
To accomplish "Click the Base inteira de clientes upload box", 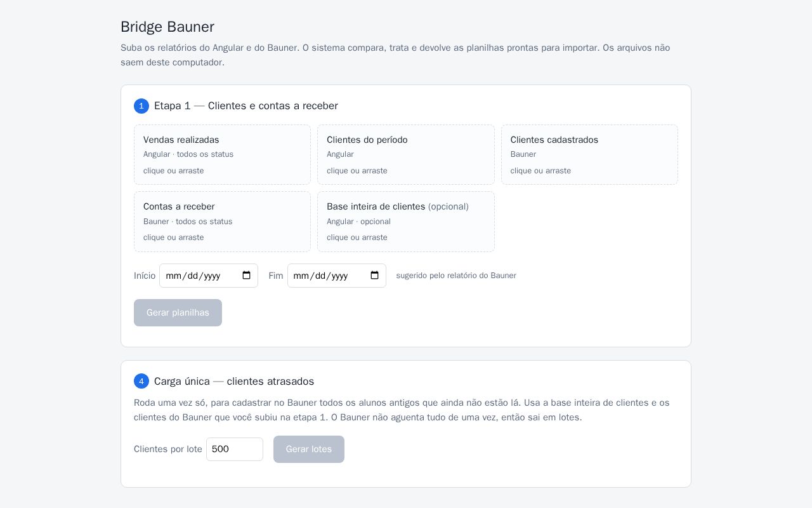I will (406, 222).
